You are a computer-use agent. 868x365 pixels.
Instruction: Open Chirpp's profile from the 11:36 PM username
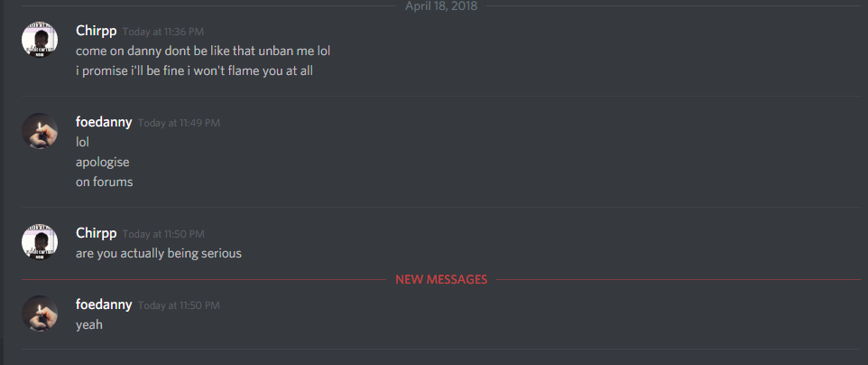click(x=97, y=31)
